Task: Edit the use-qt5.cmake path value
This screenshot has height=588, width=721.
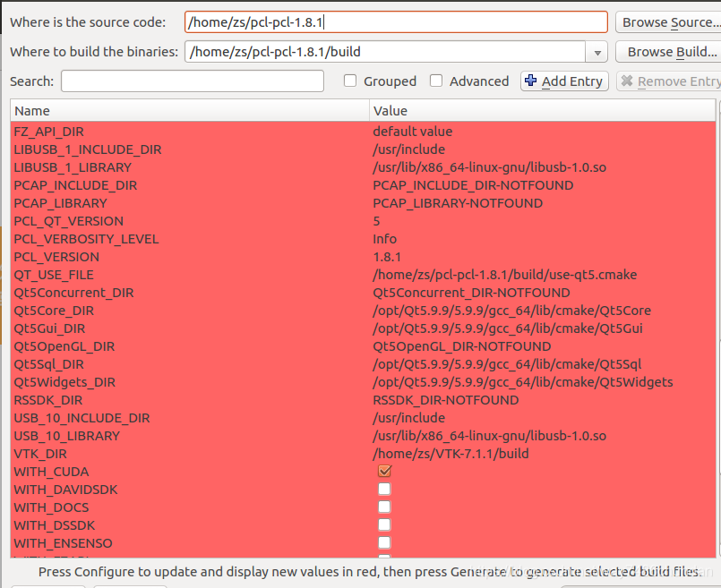Action: [505, 275]
